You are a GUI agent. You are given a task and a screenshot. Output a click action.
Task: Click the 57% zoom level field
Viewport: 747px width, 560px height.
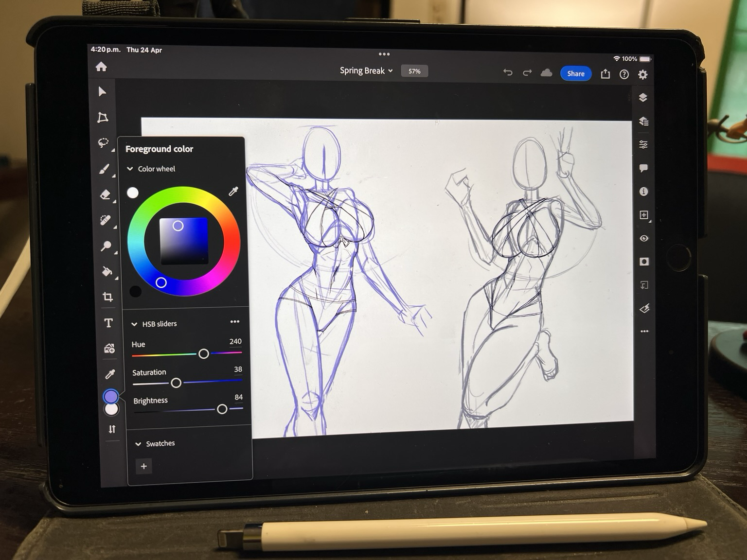pos(414,71)
